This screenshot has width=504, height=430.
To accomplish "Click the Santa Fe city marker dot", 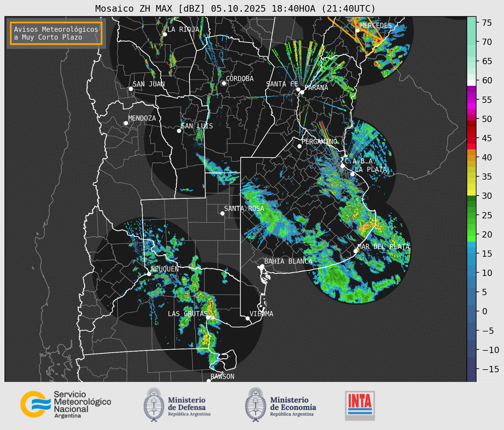I will click(x=298, y=89).
